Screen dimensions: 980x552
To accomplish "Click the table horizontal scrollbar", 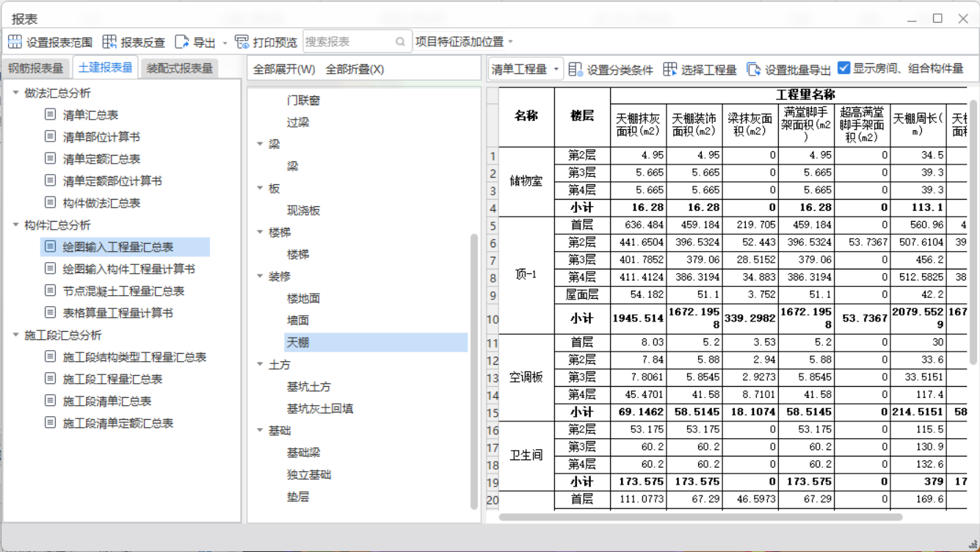I will pos(700,517).
